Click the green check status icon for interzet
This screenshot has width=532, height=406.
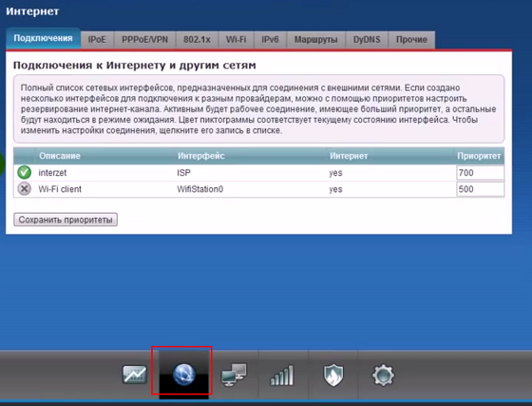point(24,172)
